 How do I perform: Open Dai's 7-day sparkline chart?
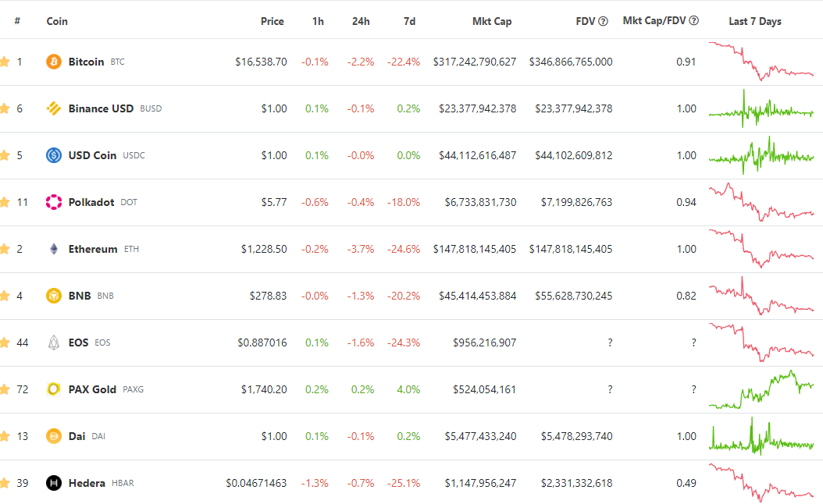761,436
